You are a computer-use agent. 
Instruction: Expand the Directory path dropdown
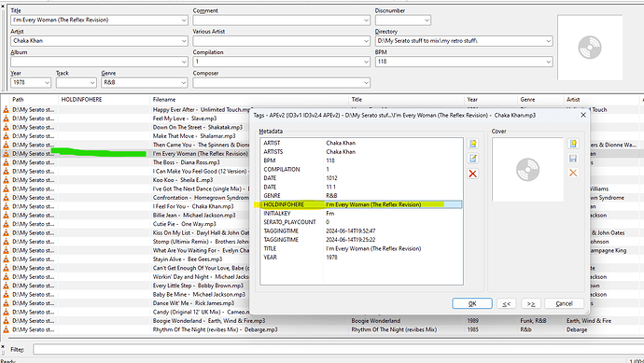tap(548, 41)
